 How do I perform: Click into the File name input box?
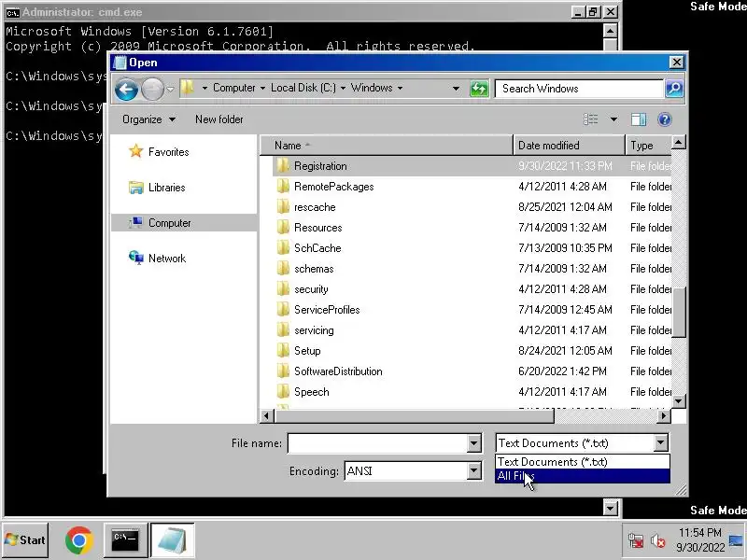coord(378,443)
